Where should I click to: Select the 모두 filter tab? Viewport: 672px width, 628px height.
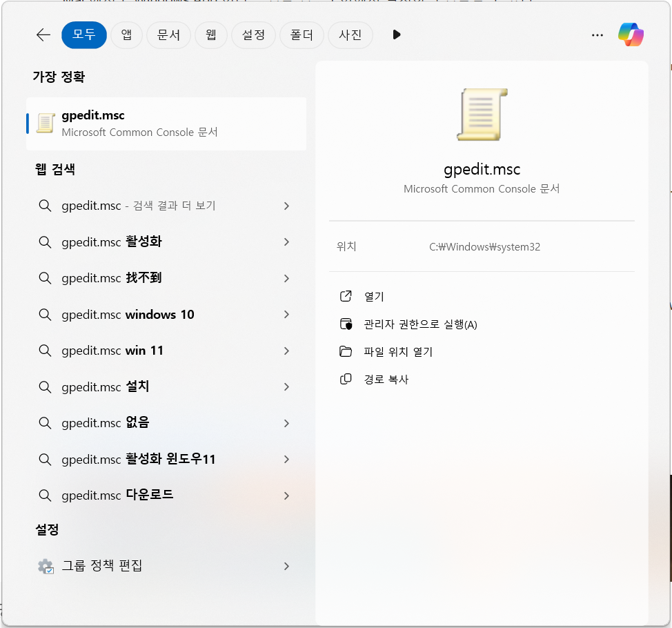[x=84, y=35]
